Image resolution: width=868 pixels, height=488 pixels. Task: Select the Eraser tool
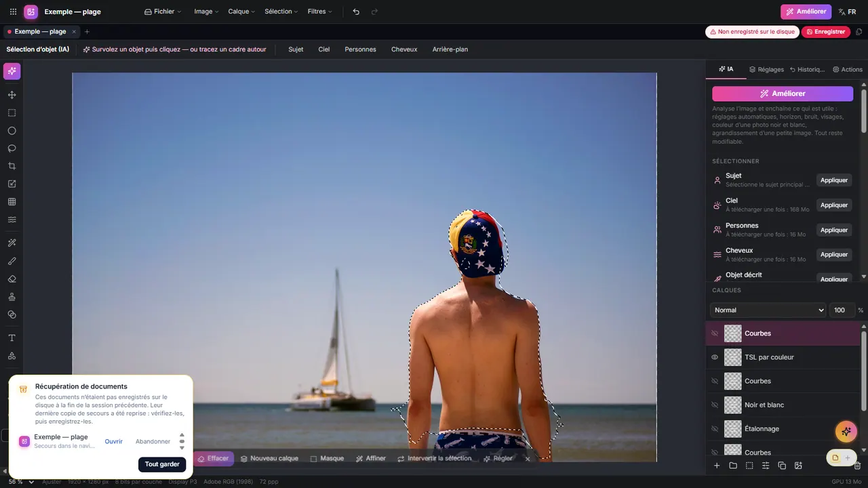click(12, 279)
